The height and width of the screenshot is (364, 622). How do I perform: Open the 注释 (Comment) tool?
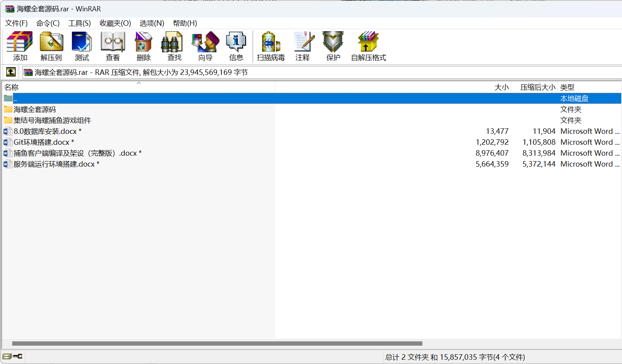point(303,46)
